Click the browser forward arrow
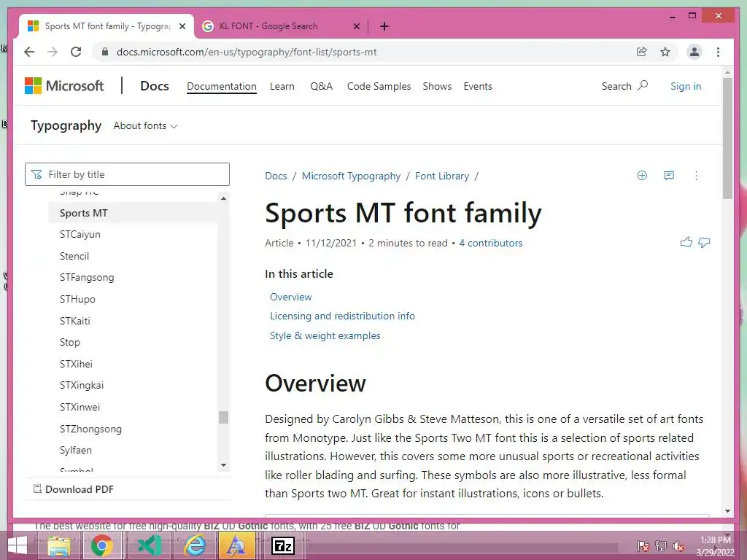 [53, 52]
